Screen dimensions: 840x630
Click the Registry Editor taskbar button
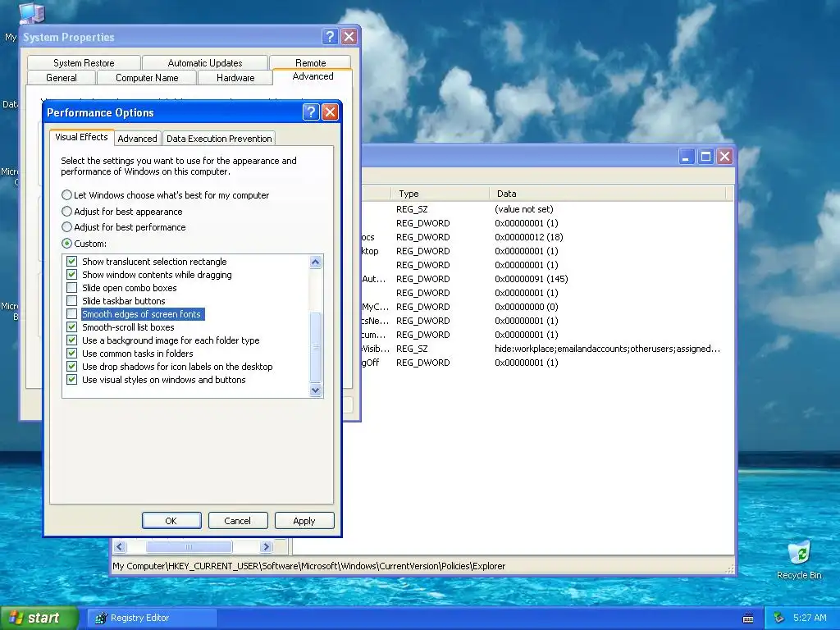pyautogui.click(x=152, y=618)
